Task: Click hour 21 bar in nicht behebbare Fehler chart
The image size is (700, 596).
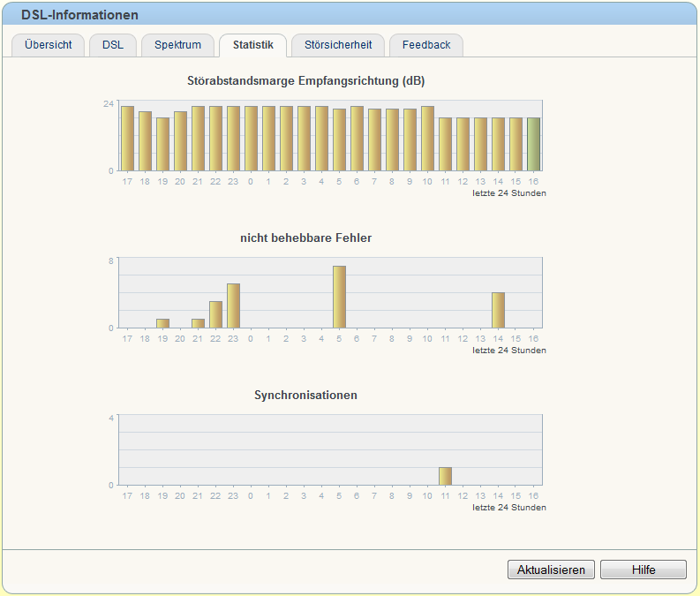Action: [x=199, y=324]
